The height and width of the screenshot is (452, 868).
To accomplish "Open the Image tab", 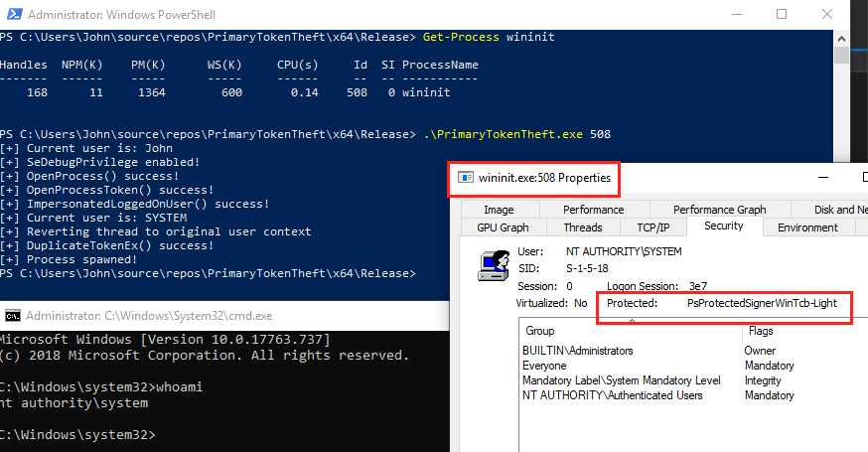I will point(499,210).
